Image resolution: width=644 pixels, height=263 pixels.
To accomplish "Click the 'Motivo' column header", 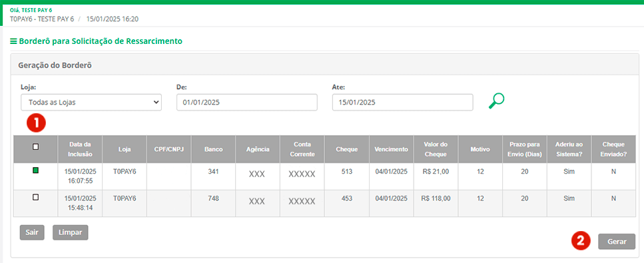I will [480, 149].
